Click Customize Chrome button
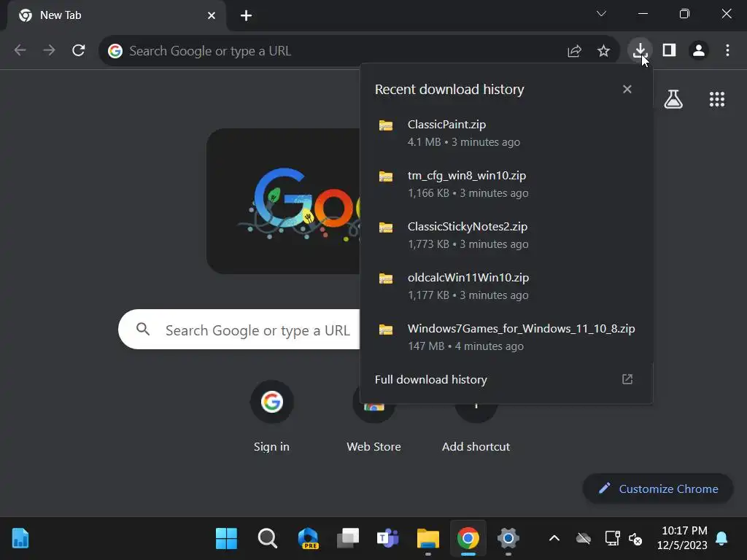Viewport: 747px width, 560px height. [x=658, y=489]
